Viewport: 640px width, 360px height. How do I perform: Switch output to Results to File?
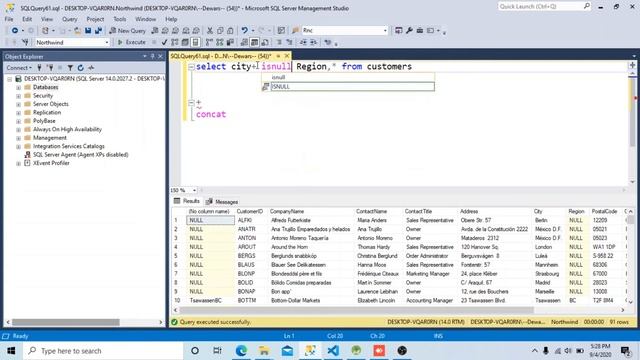pos(265,42)
